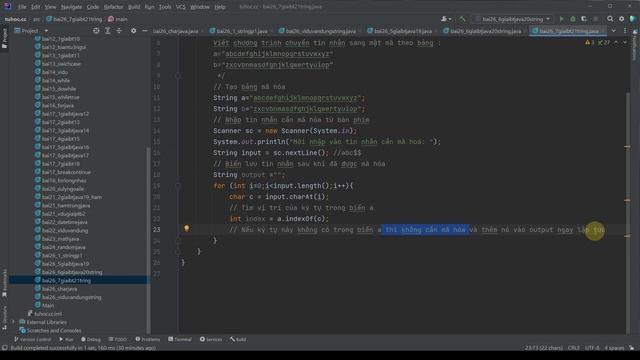Viewport: 640px width, 360px height.
Task: Switch to bai26_viduvandungstring.java tab
Action: click(318, 31)
